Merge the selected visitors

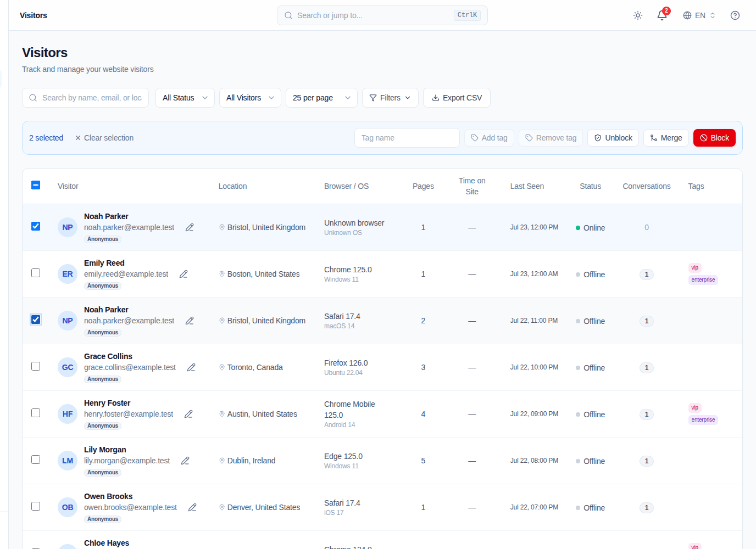[666, 138]
